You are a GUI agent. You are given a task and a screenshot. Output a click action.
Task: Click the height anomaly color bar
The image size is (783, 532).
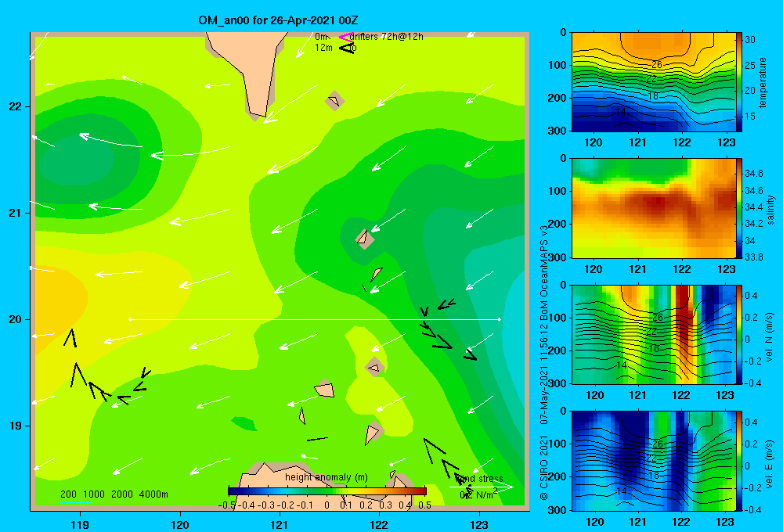tap(327, 491)
